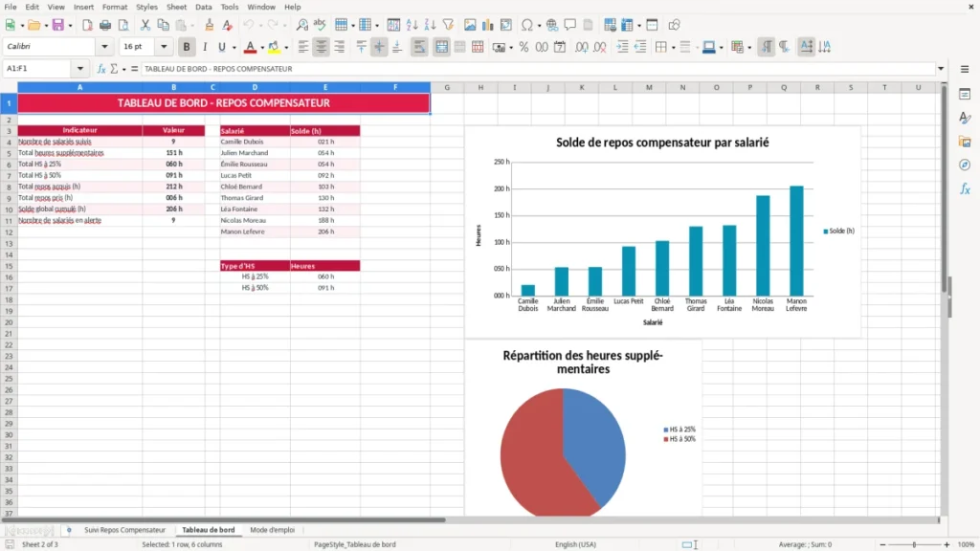Apply the yellow Background Color swatch
Viewport: 980px width, 551px height.
274,47
